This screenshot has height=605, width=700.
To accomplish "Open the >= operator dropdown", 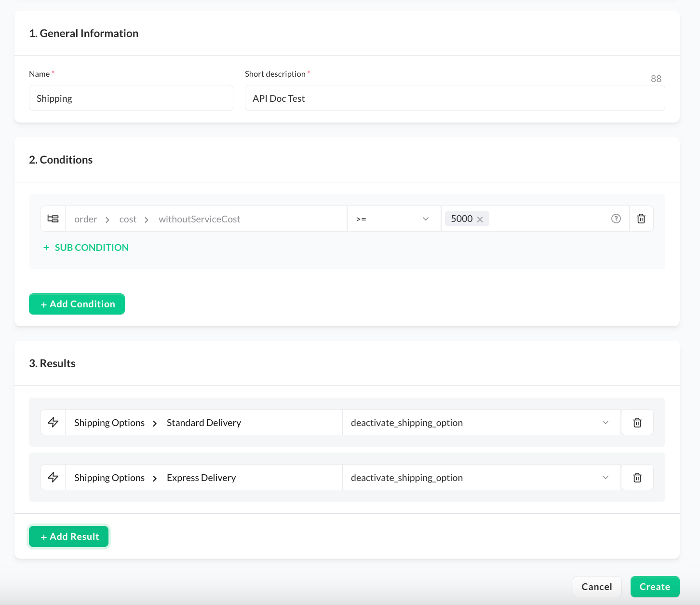I will tap(393, 219).
